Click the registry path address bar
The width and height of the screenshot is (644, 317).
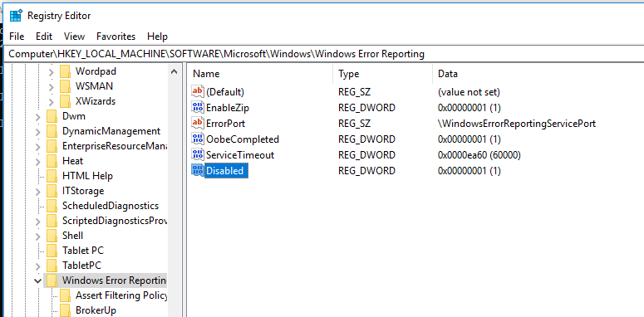[324, 54]
